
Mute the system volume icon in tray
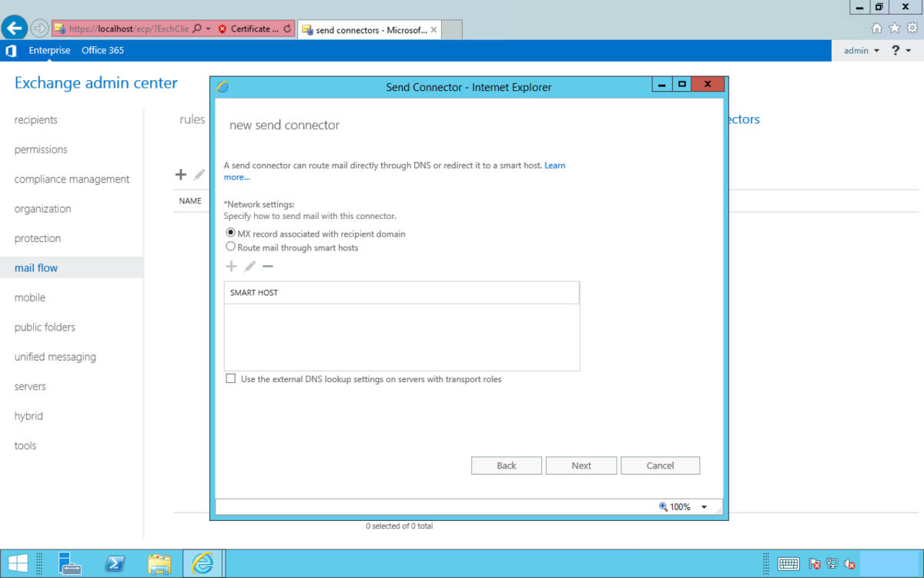849,563
